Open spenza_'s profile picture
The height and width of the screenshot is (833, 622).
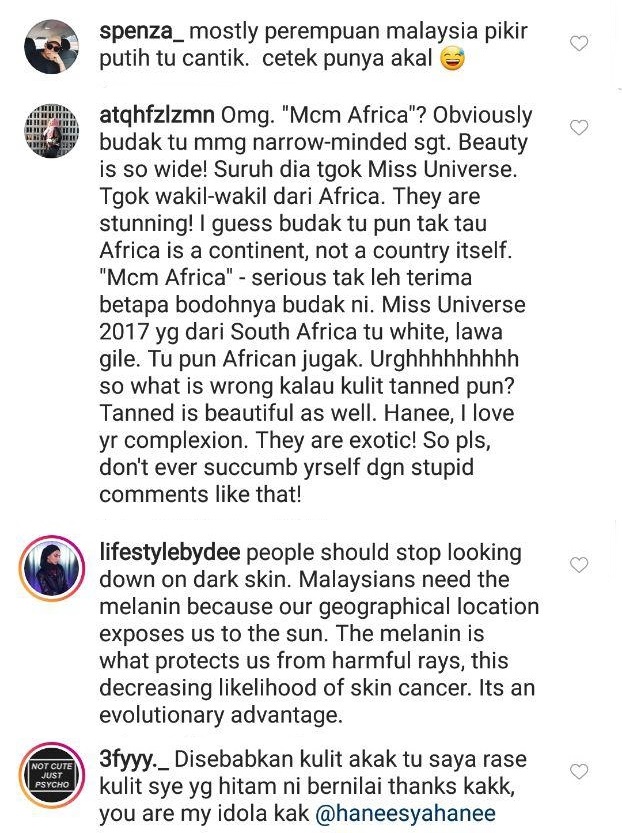pos(52,46)
